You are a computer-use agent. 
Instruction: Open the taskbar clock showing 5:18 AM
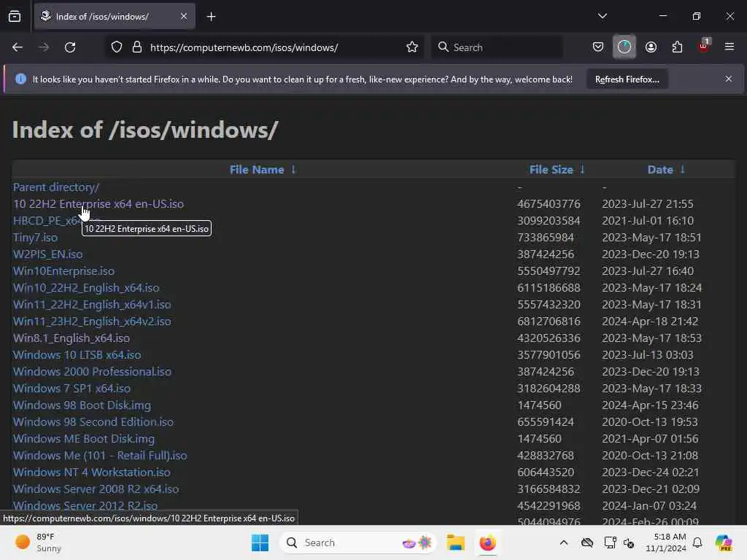coord(665,542)
